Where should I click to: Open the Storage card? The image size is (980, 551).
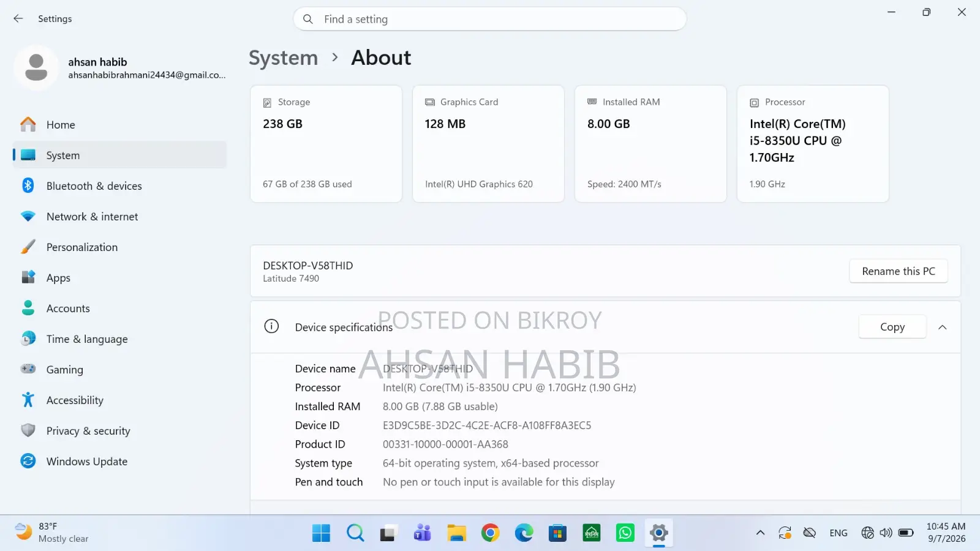click(326, 144)
